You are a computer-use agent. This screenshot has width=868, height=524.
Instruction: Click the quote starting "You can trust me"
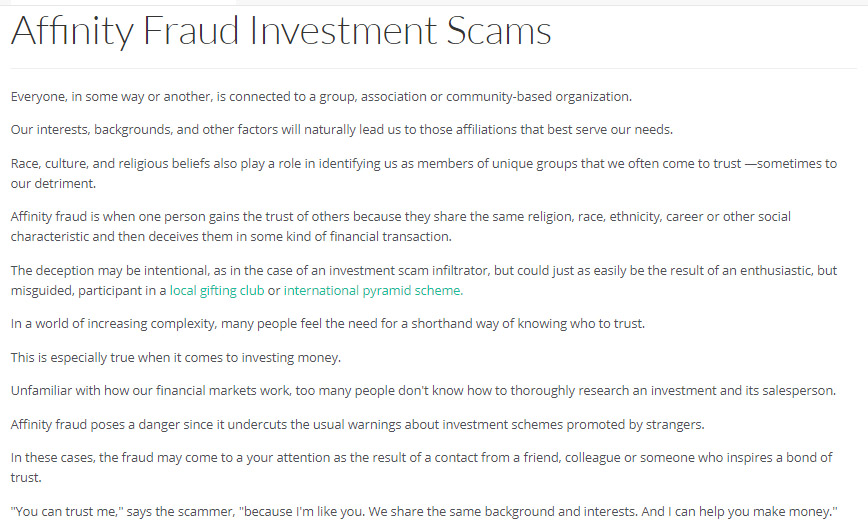(x=423, y=511)
